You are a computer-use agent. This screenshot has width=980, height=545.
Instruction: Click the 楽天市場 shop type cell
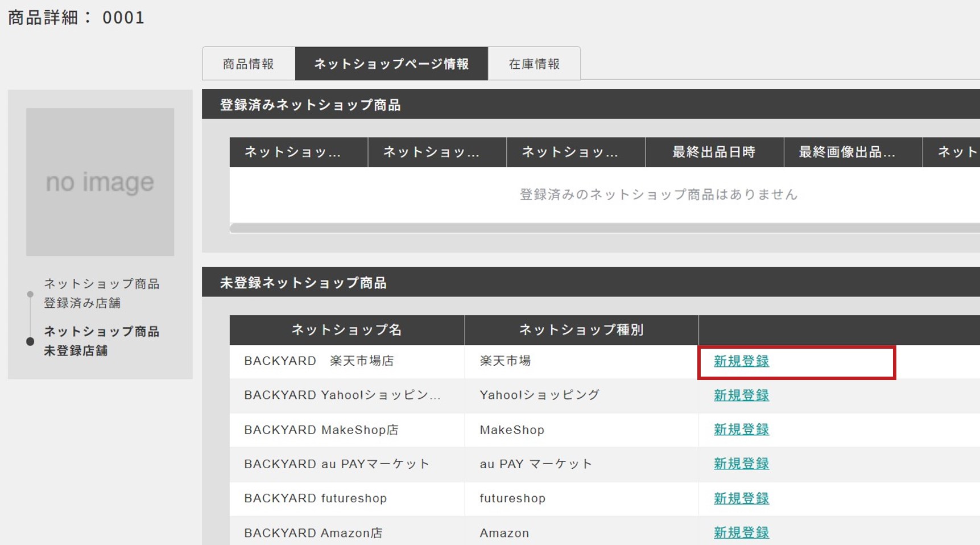pos(581,361)
